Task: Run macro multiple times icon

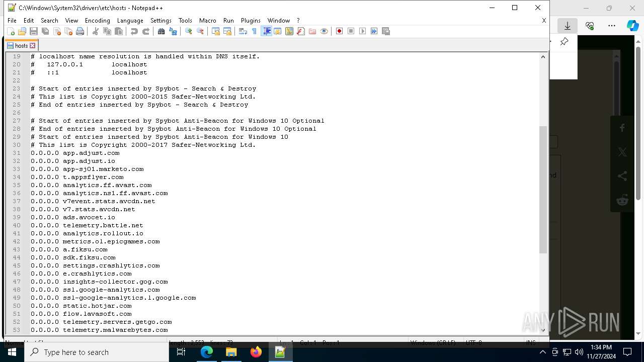Action: click(374, 31)
